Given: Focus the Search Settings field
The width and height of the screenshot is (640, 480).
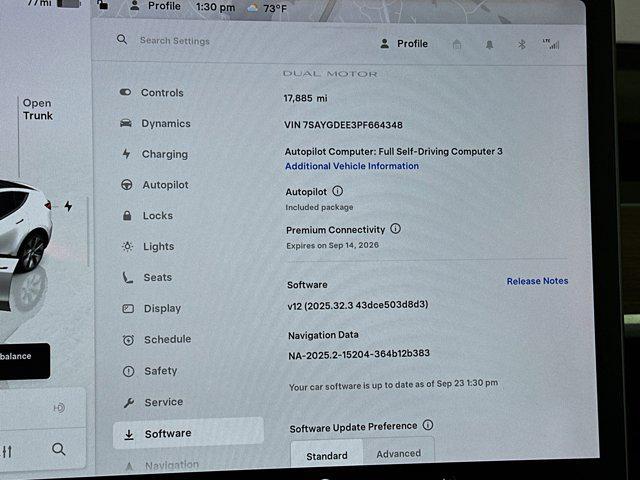Looking at the screenshot, I should (175, 41).
